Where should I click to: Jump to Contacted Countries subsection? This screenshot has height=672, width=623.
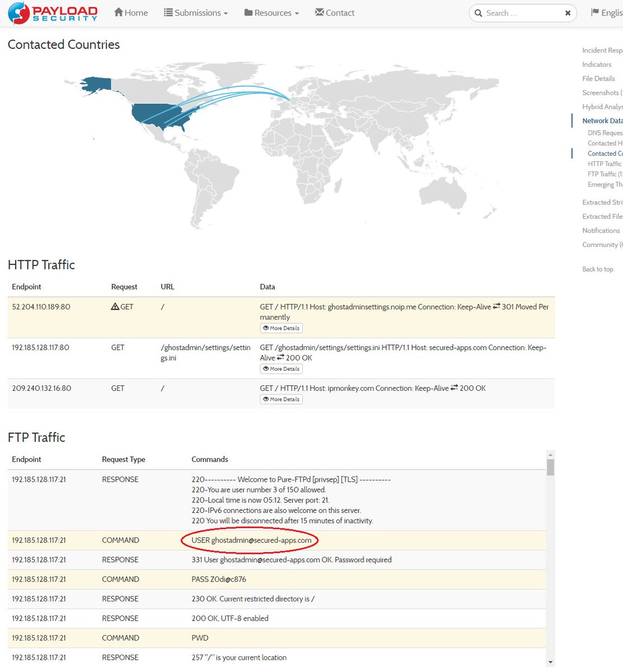pyautogui.click(x=605, y=153)
